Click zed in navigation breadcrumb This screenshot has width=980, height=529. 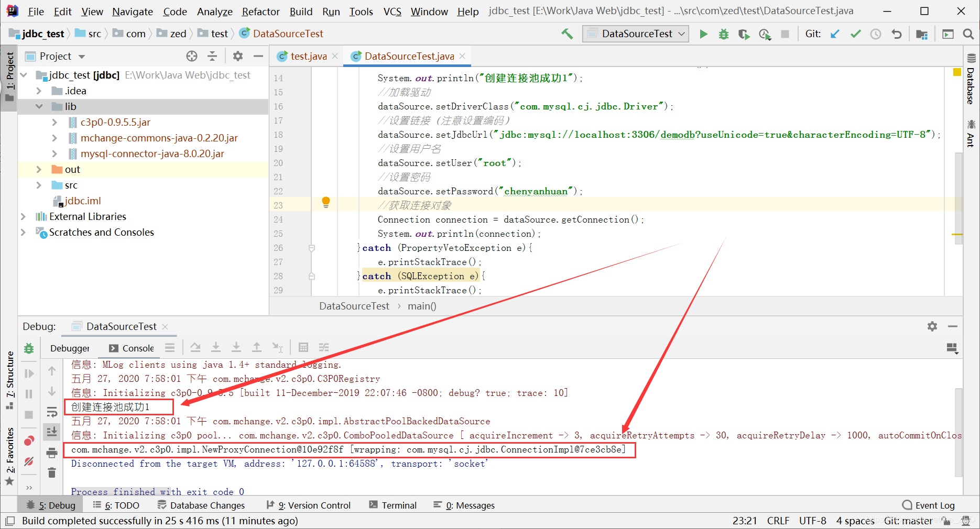[x=171, y=34]
